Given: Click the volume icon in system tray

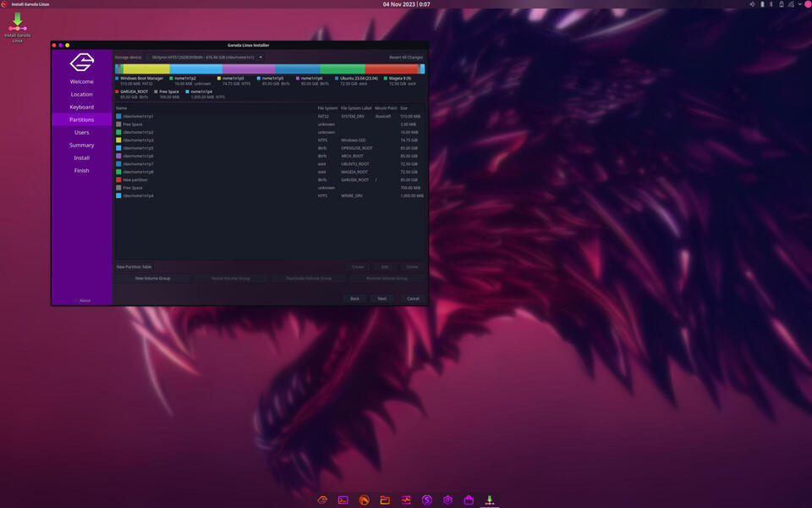Looking at the screenshot, I should [x=753, y=4].
